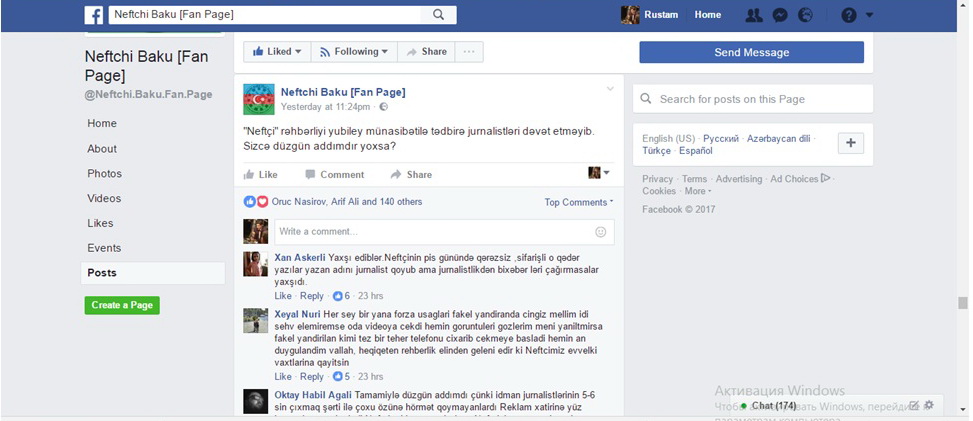Viewport: 973px width, 421px height.
Task: Click the plus button to add languages
Action: coord(851,143)
